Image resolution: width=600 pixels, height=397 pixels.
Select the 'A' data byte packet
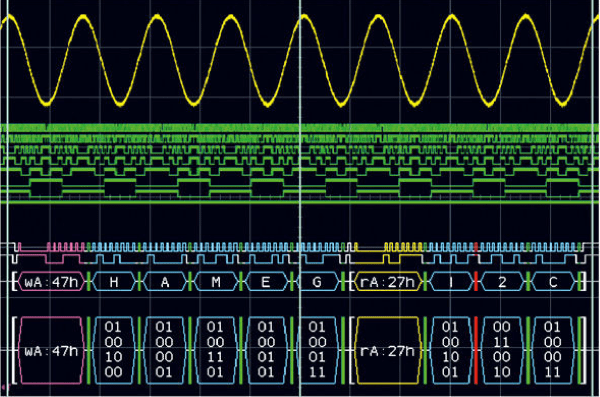[x=165, y=282]
